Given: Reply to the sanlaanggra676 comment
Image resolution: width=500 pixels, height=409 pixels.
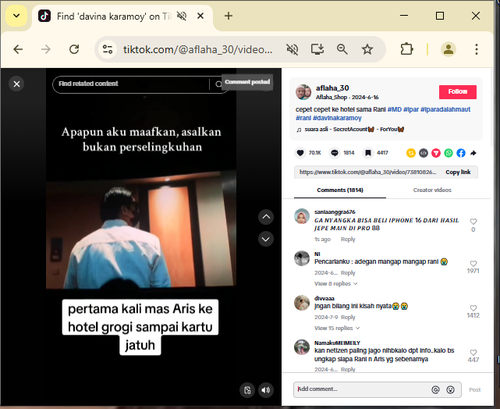Looking at the screenshot, I should pyautogui.click(x=348, y=239).
